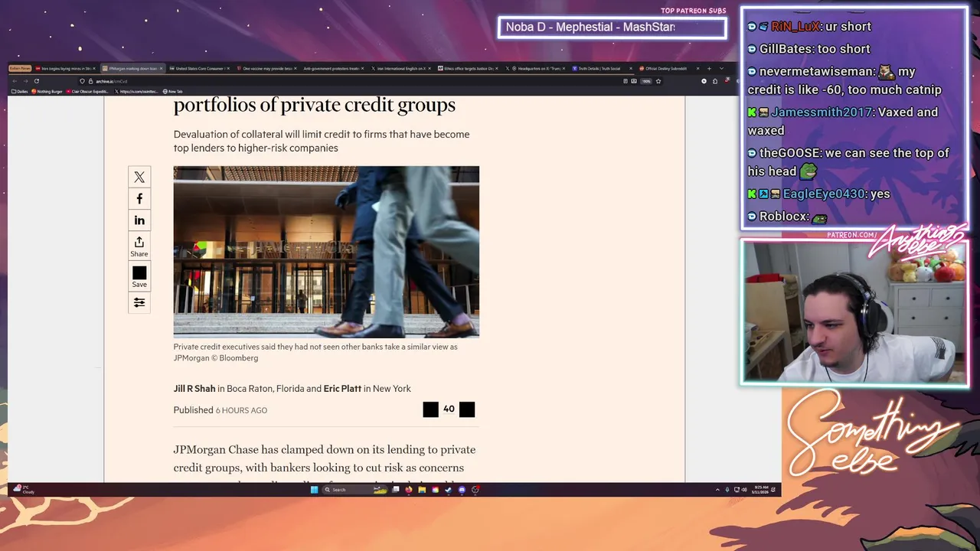This screenshot has height=551, width=980.
Task: Open Eric Platt author link
Action: [342, 389]
